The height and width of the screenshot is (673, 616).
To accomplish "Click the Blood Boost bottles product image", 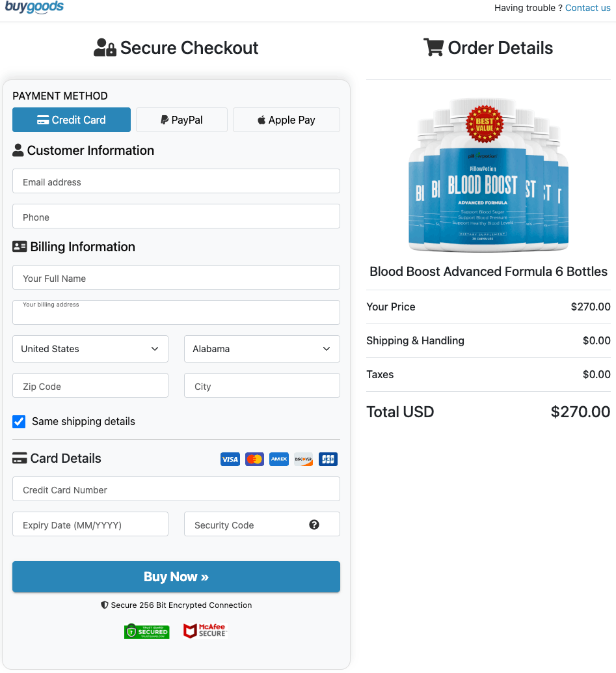I will pos(488,175).
